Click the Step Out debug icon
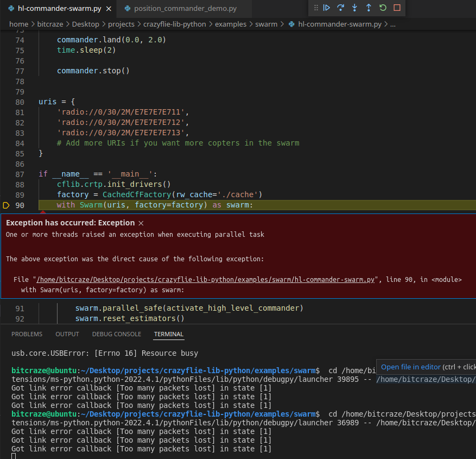The height and width of the screenshot is (459, 476). 369,8
